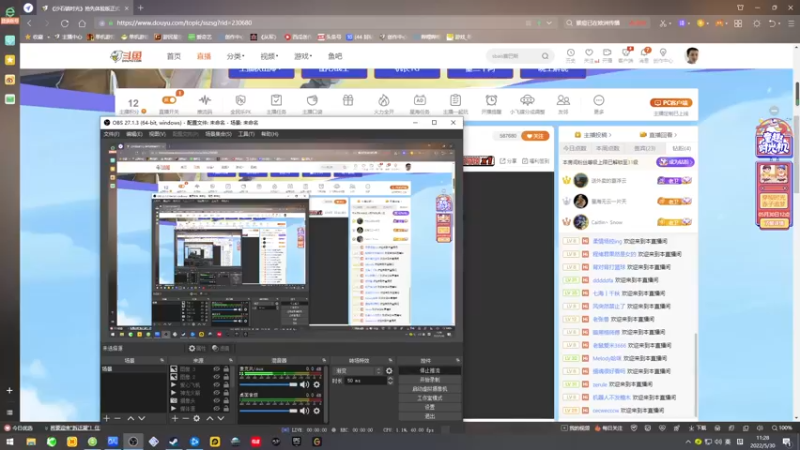Open microphone audio settings gear in OBS mixer
The height and width of the screenshot is (450, 800).
316,385
